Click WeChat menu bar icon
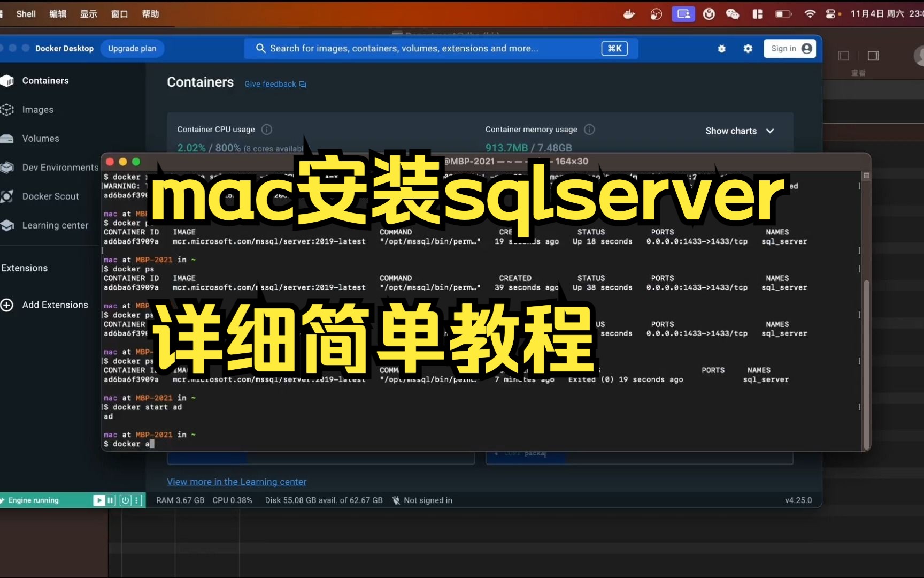924x578 pixels. (733, 14)
